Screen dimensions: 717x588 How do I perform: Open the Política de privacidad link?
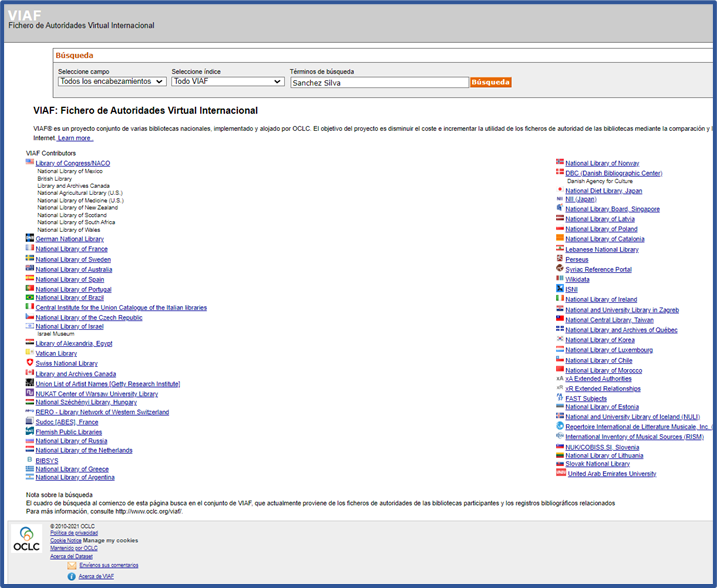[74, 533]
